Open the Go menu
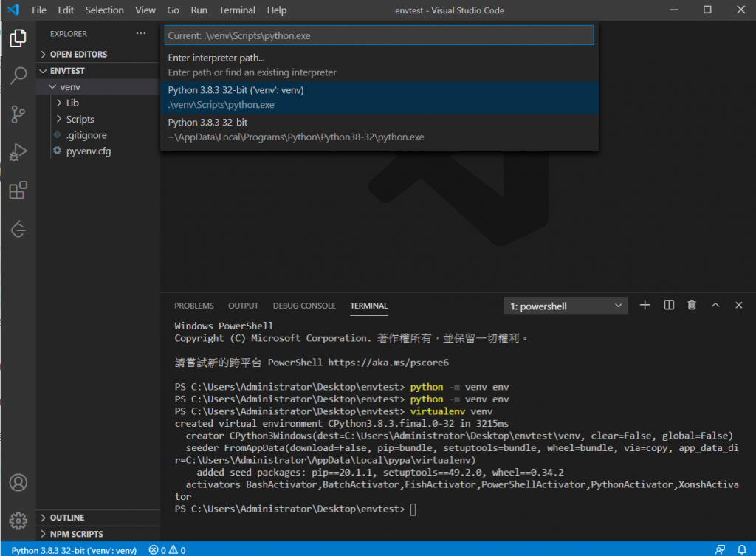756x556 pixels. [173, 10]
